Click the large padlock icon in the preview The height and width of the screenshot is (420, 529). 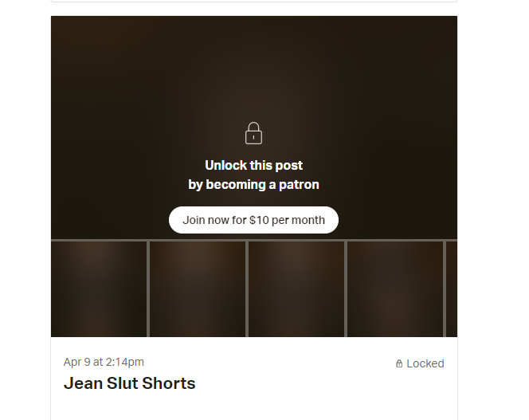click(253, 133)
